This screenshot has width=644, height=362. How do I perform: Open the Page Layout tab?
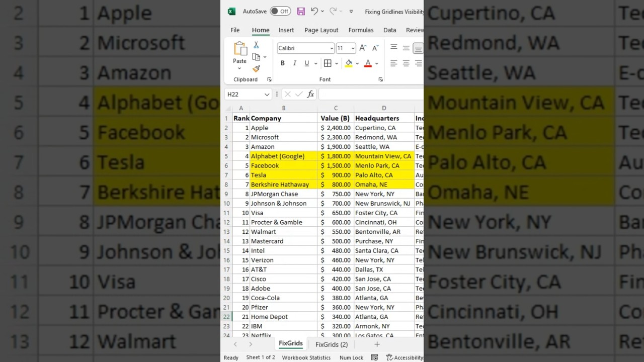pos(321,30)
